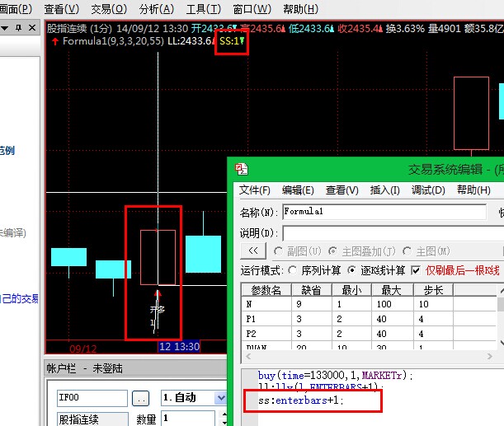Select the 副图(U) radio option
504x426 pixels.
[x=278, y=251]
